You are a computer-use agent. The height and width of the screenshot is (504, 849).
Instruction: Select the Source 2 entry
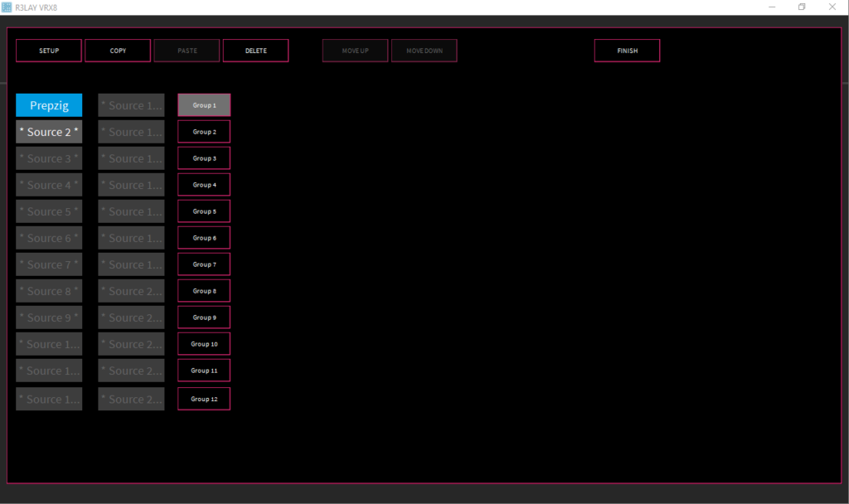[49, 132]
